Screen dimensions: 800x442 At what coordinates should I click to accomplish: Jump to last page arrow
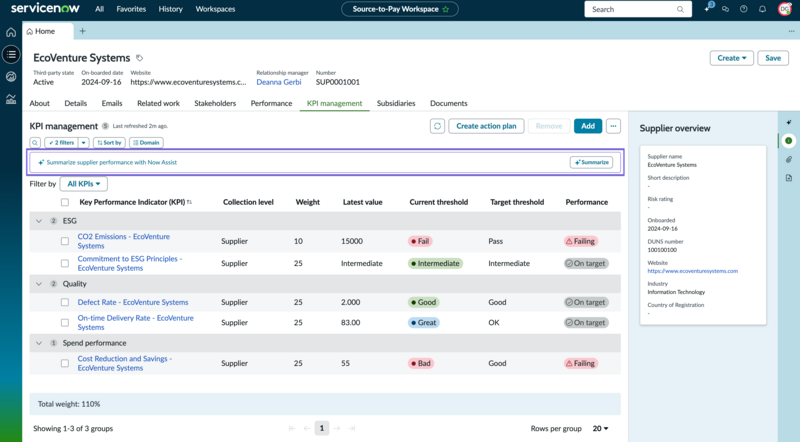[x=352, y=428]
